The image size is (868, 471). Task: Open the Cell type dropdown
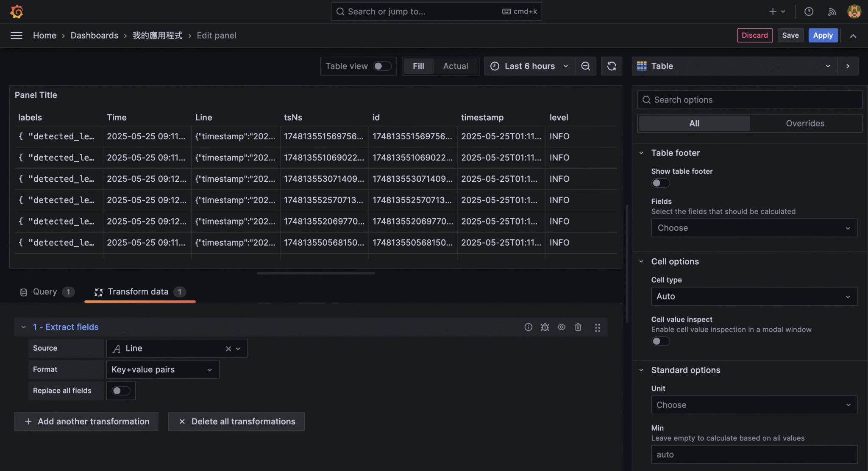[753, 296]
